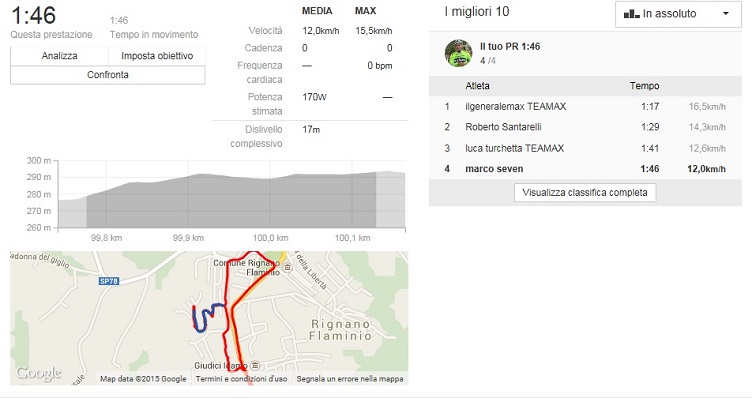This screenshot has height=402, width=752.
Task: Click the marco seven leaderboard entry
Action: [x=495, y=169]
